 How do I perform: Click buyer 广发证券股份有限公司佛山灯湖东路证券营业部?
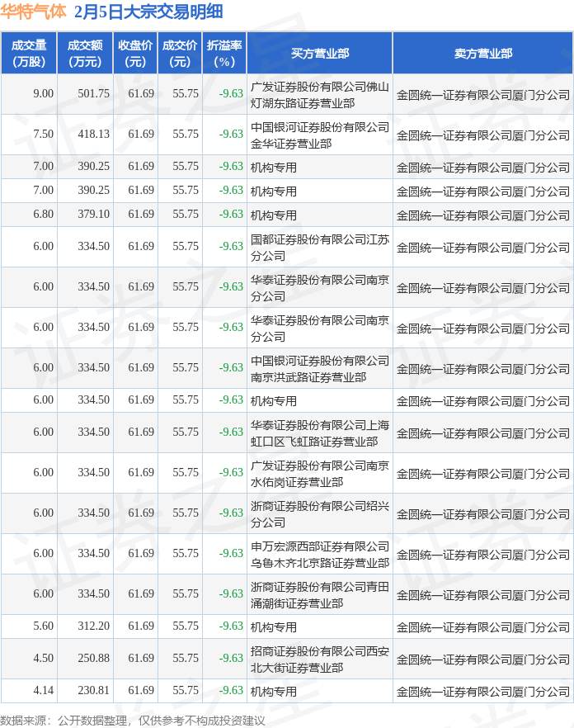click(320, 95)
